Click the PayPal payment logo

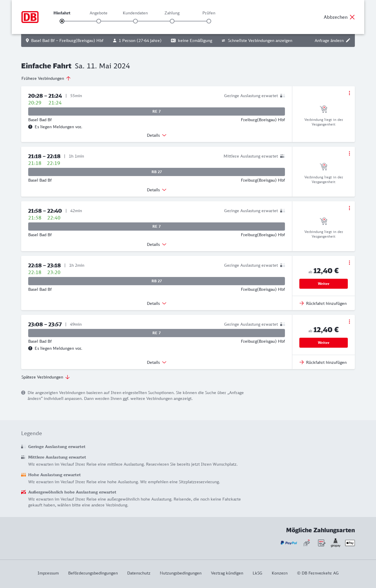pyautogui.click(x=289, y=543)
